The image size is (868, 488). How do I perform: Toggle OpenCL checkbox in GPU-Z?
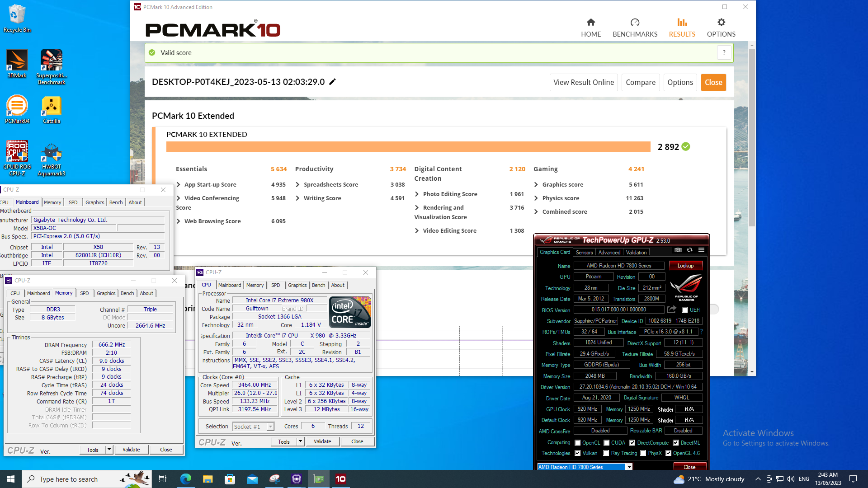577,443
